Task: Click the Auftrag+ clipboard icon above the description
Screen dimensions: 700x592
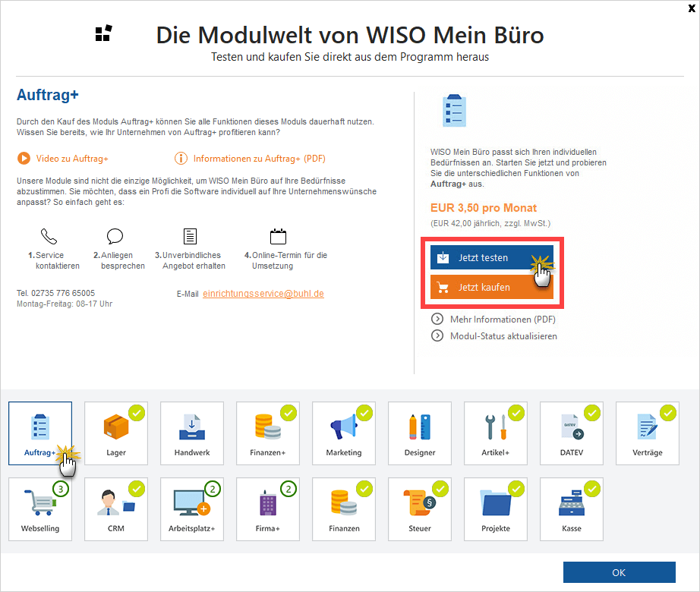Action: click(455, 110)
